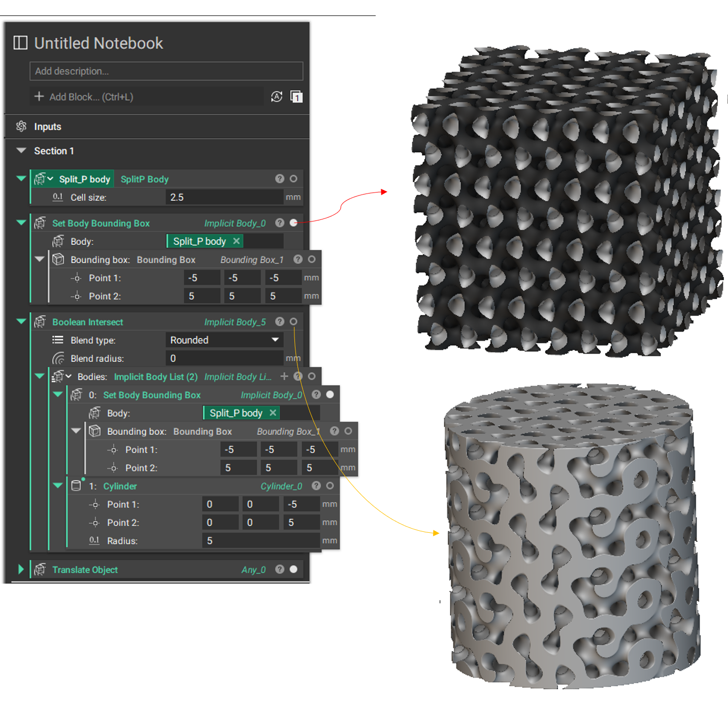Click the Blend type list icon
728x705 pixels.
pyautogui.click(x=58, y=340)
